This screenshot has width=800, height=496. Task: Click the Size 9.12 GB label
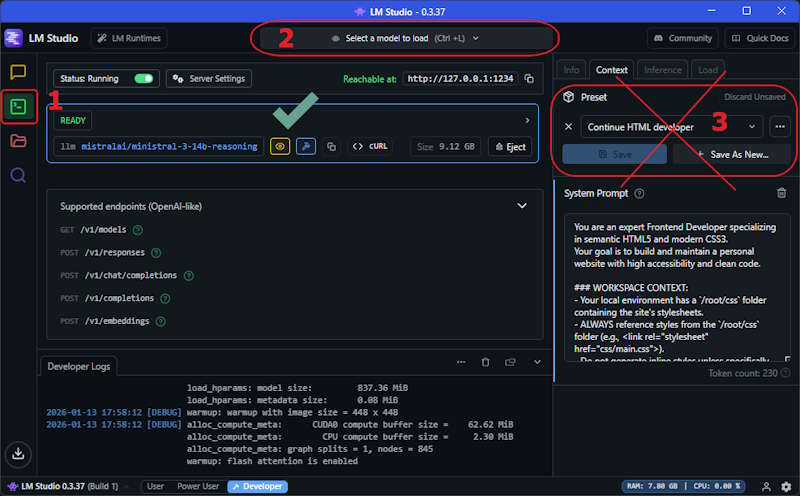click(x=445, y=147)
